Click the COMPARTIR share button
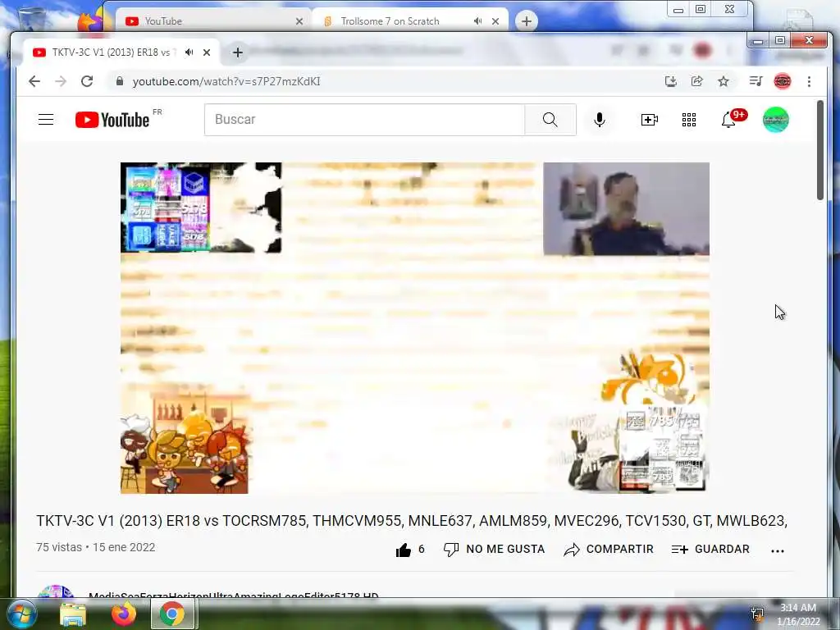Screen dimensions: 840x630 pos(609,550)
